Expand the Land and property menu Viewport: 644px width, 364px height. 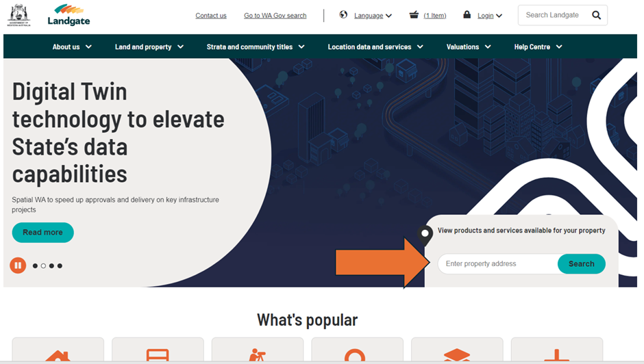point(149,47)
